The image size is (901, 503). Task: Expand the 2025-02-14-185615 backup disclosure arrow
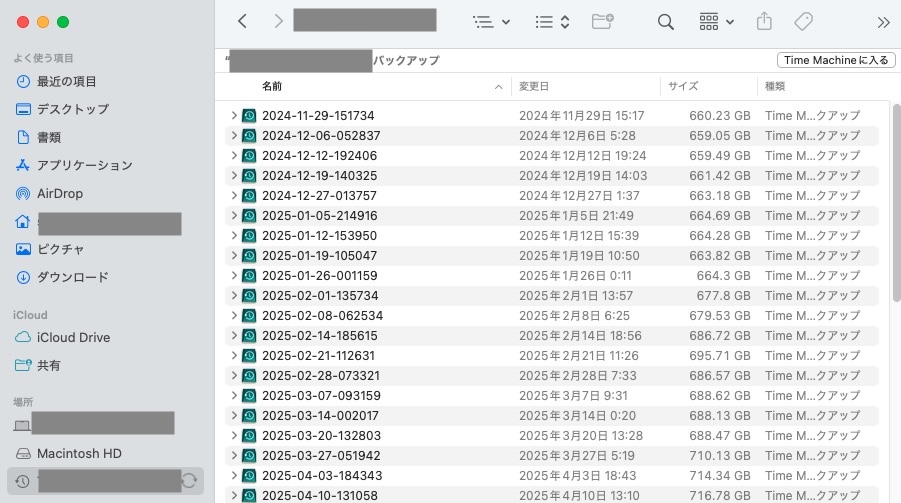click(x=234, y=336)
